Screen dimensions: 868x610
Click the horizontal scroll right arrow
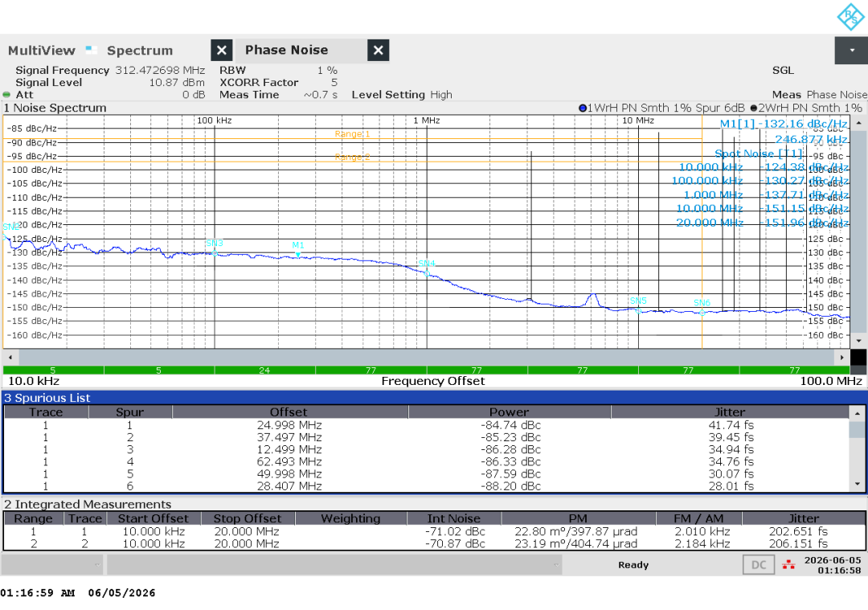click(x=842, y=358)
